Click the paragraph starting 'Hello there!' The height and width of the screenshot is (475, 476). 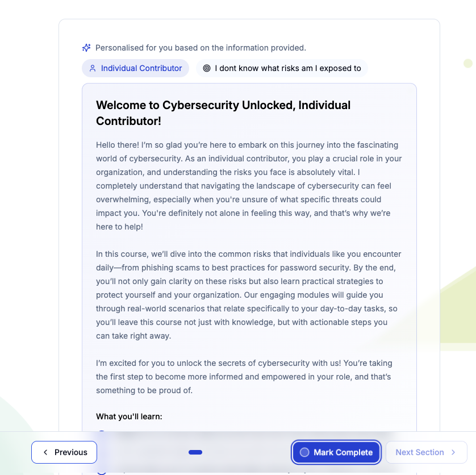pyautogui.click(x=249, y=186)
